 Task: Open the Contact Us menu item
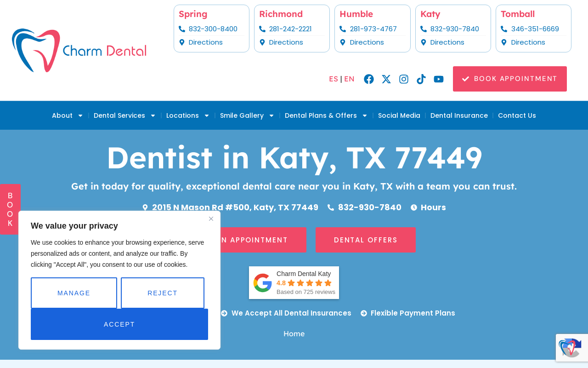[517, 115]
